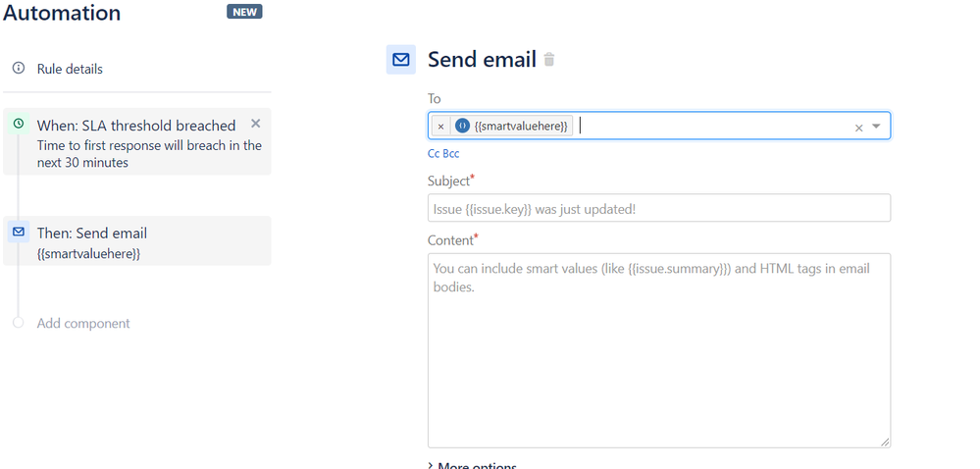Click Add component in the rule chain
Image resolution: width=980 pixels, height=469 pixels.
click(x=83, y=324)
